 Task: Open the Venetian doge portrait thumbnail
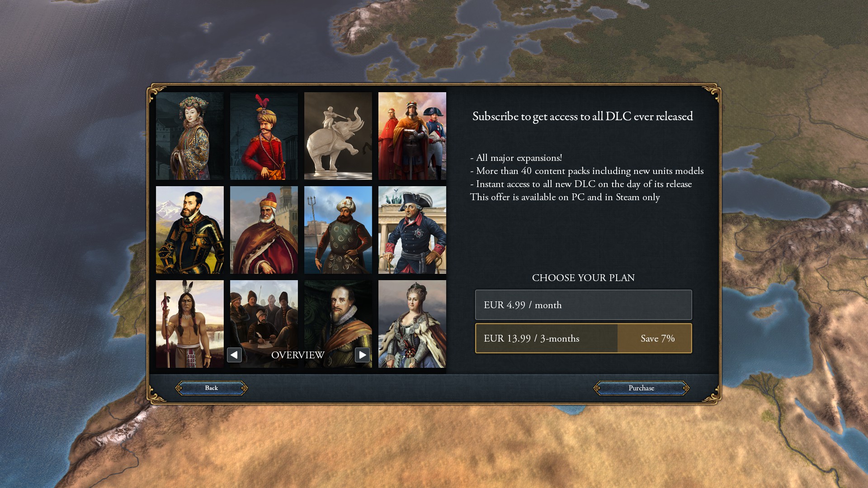264,230
